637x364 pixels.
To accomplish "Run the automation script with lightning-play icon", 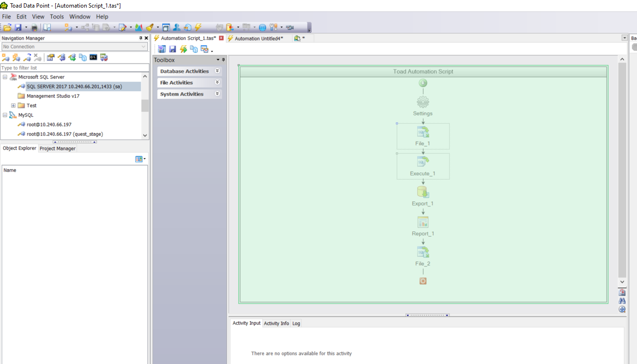I will pos(183,49).
